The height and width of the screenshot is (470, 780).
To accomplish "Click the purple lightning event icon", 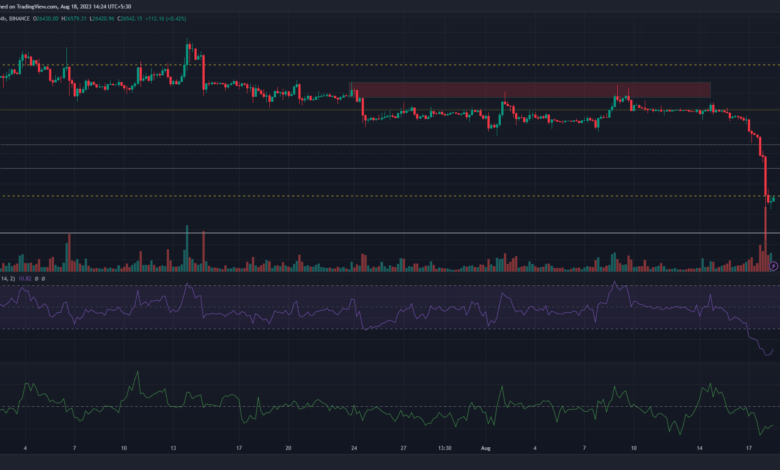I will 773,265.
